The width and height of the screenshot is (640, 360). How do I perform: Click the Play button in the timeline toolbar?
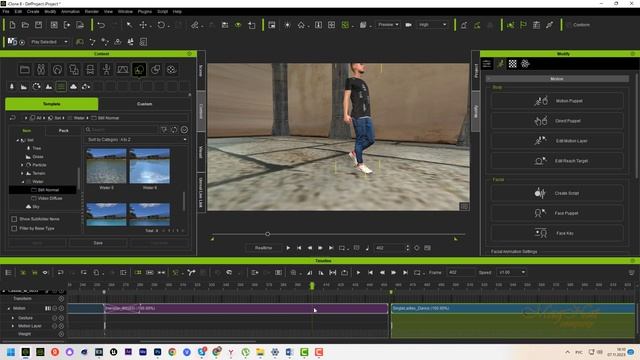click(x=358, y=272)
